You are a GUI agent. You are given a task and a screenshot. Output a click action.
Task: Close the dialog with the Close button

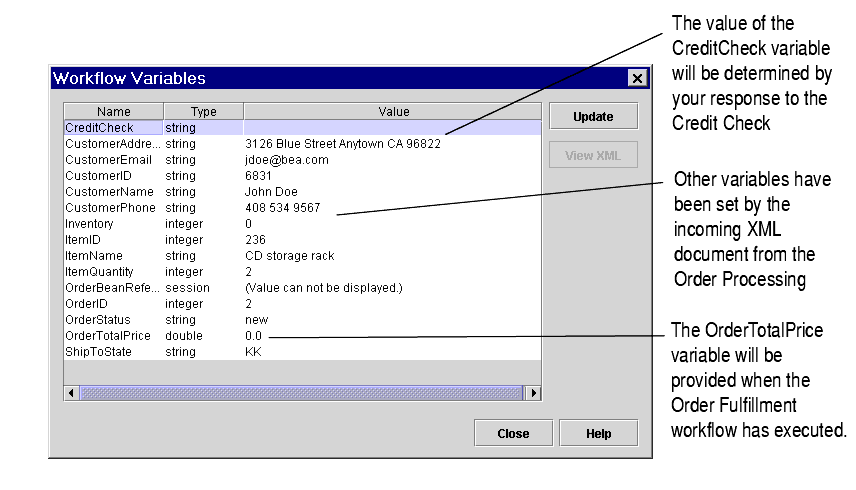point(513,433)
